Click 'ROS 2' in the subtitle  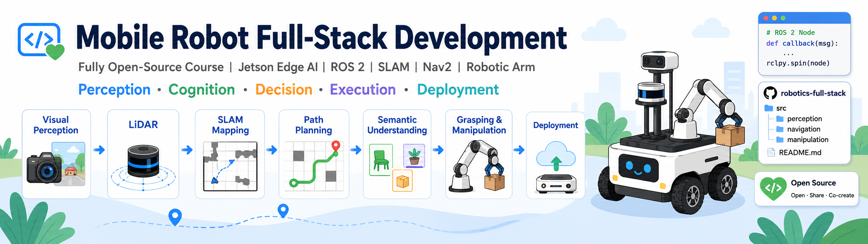348,67
